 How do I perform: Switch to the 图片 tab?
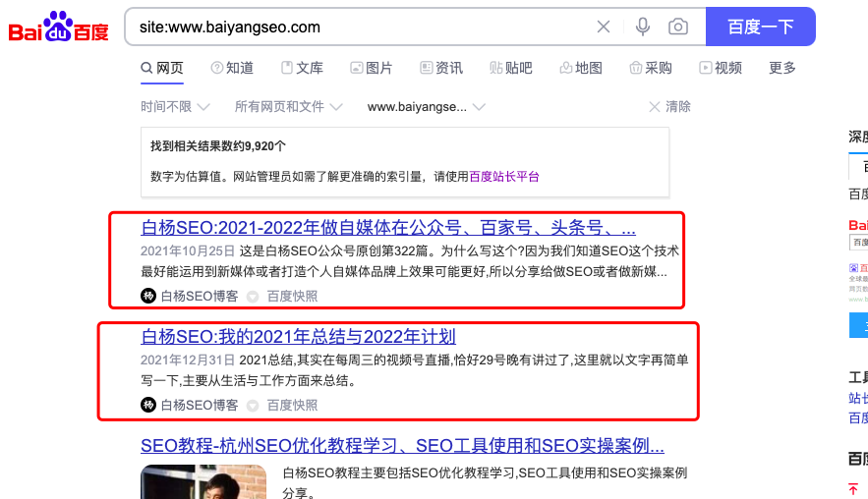coord(372,68)
